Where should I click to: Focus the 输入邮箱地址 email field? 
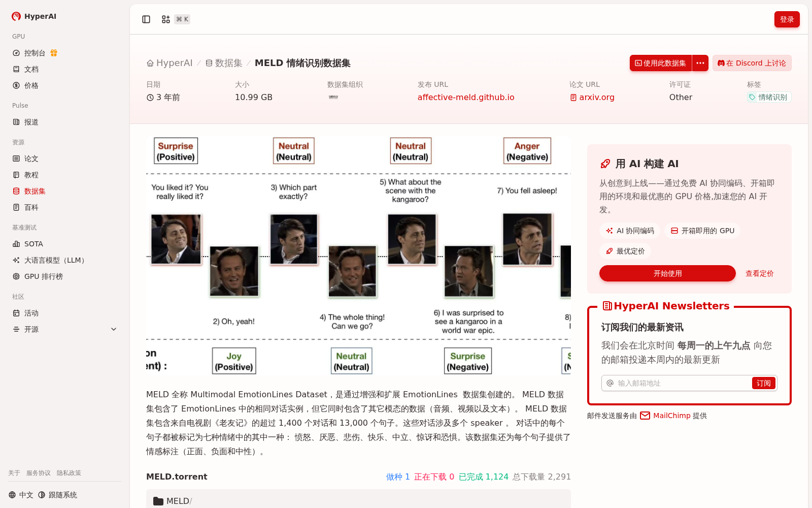[683, 383]
